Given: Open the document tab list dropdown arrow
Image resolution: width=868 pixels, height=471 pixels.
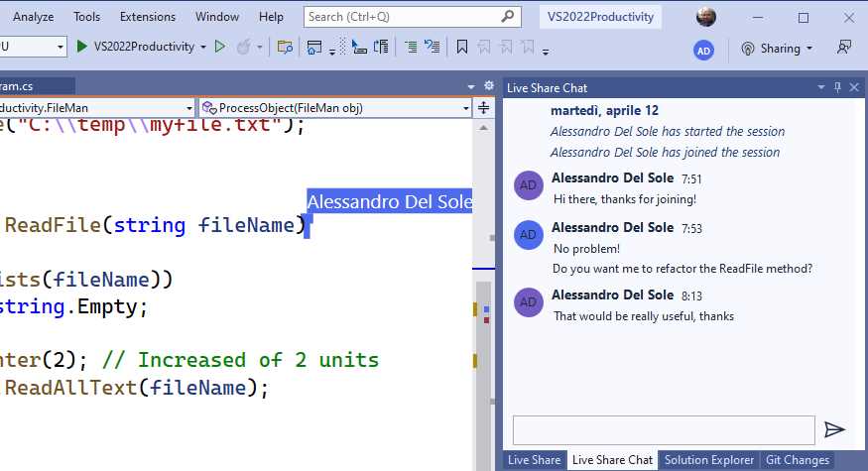Looking at the screenshot, I should click(x=471, y=87).
